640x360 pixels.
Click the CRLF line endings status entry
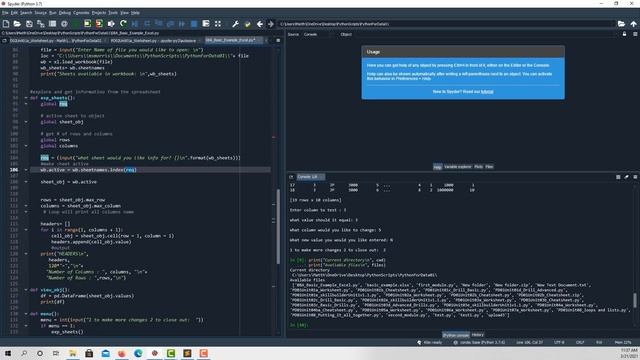click(580, 342)
